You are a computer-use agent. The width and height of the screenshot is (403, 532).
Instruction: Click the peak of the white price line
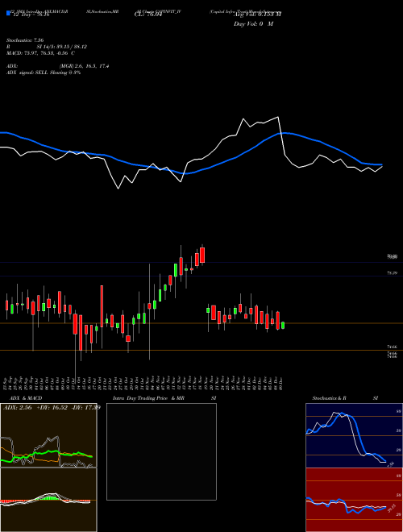click(278, 117)
